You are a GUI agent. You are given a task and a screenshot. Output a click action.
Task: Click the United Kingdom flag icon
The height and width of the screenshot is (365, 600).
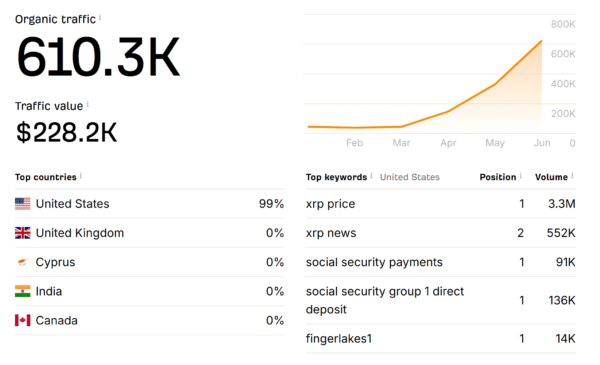click(x=23, y=233)
